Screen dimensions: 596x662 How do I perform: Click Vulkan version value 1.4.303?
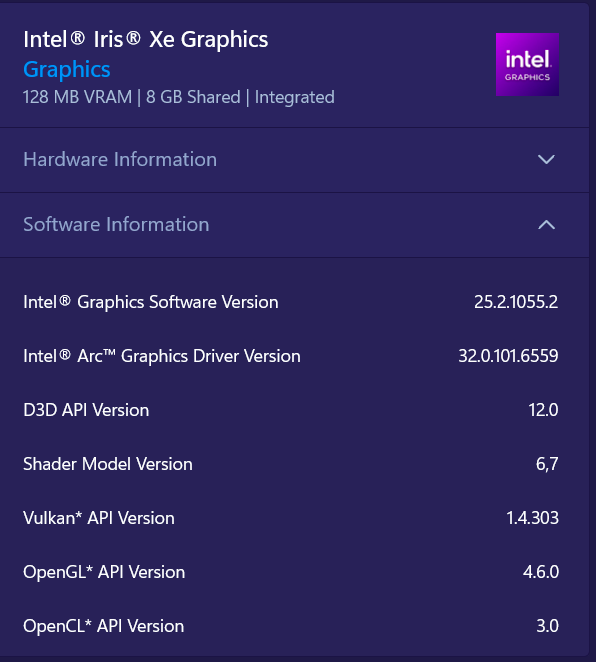pyautogui.click(x=532, y=518)
